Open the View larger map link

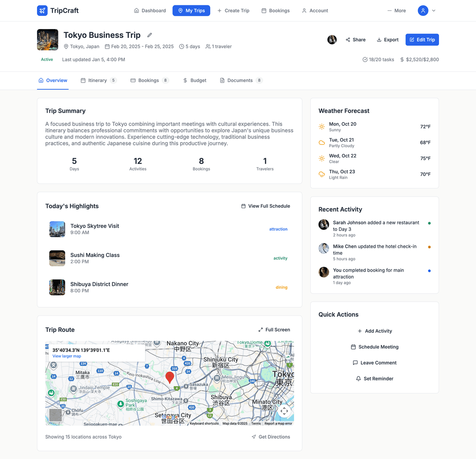pos(67,356)
